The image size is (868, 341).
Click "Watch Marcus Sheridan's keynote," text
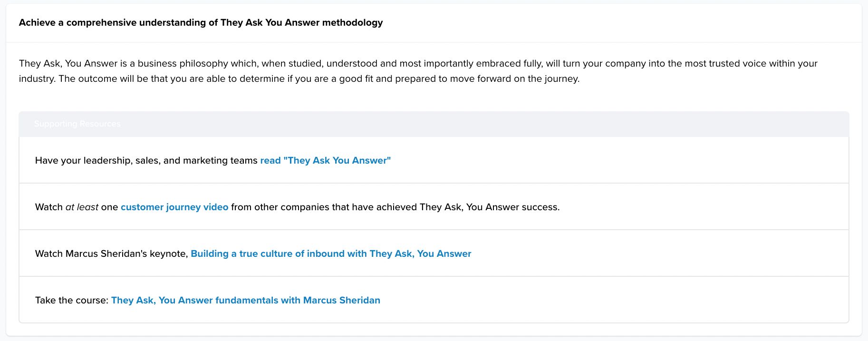[x=112, y=254]
